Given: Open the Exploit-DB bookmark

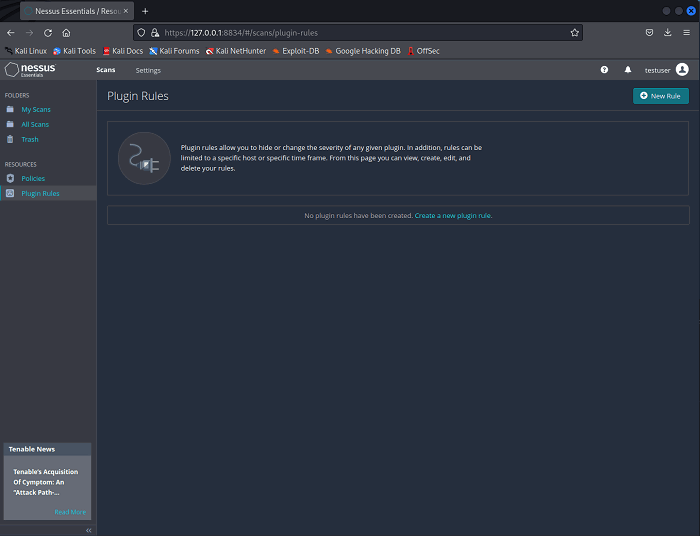Looking at the screenshot, I should [x=296, y=51].
